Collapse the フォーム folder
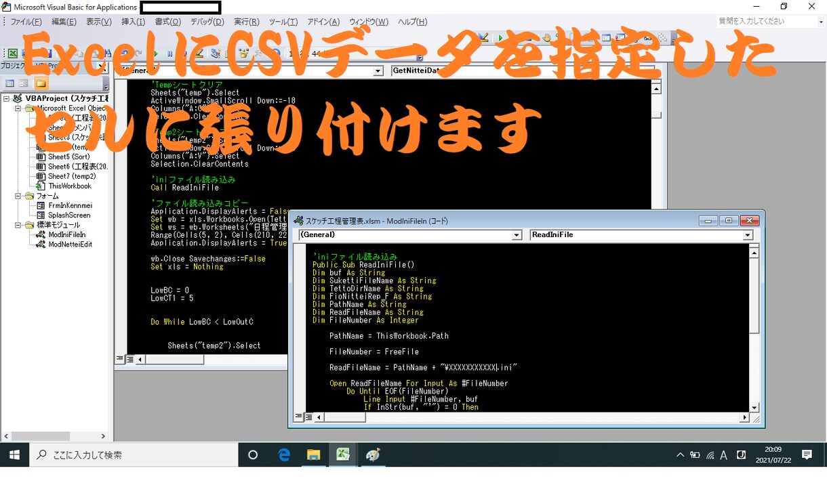This screenshot has height=504, width=827. [18, 196]
